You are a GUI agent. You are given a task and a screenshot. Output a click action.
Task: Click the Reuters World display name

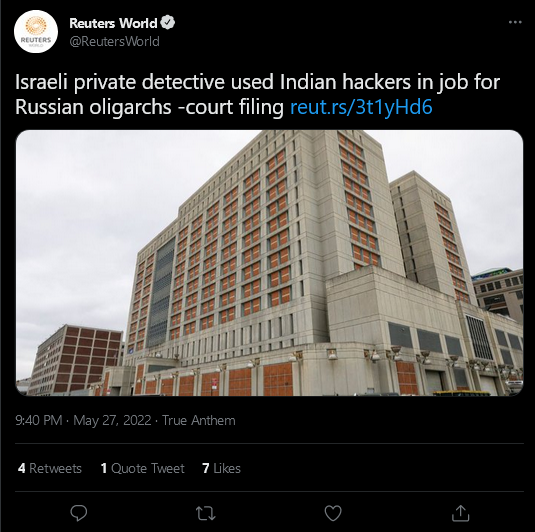coord(113,23)
